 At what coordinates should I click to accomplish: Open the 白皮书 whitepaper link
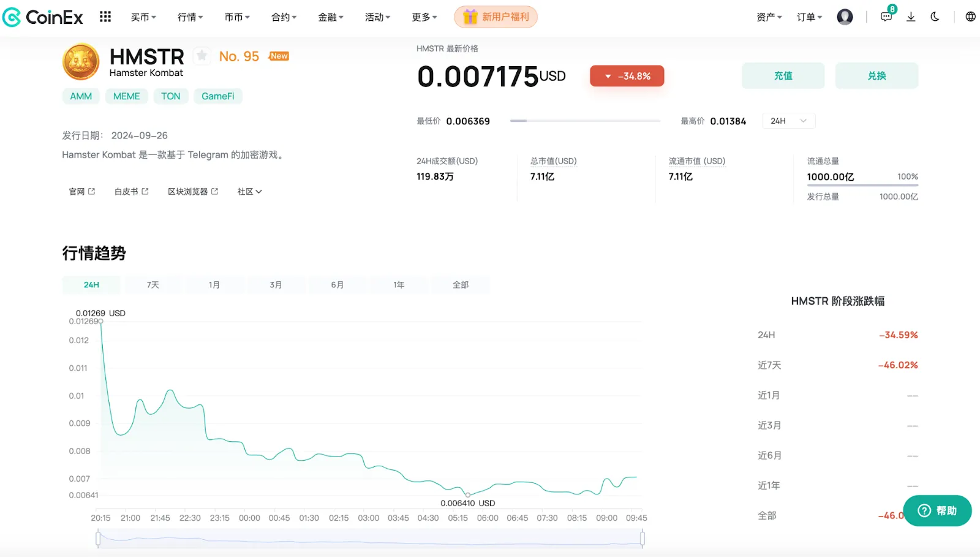tap(132, 192)
